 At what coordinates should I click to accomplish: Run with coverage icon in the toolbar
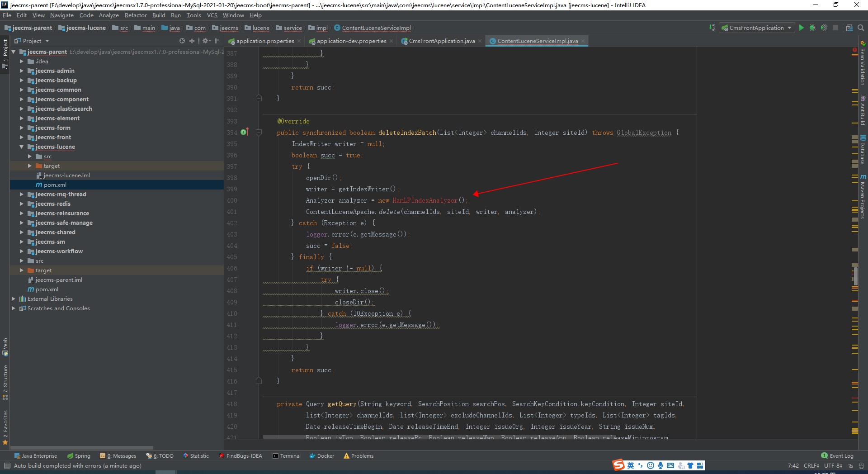pyautogui.click(x=824, y=28)
